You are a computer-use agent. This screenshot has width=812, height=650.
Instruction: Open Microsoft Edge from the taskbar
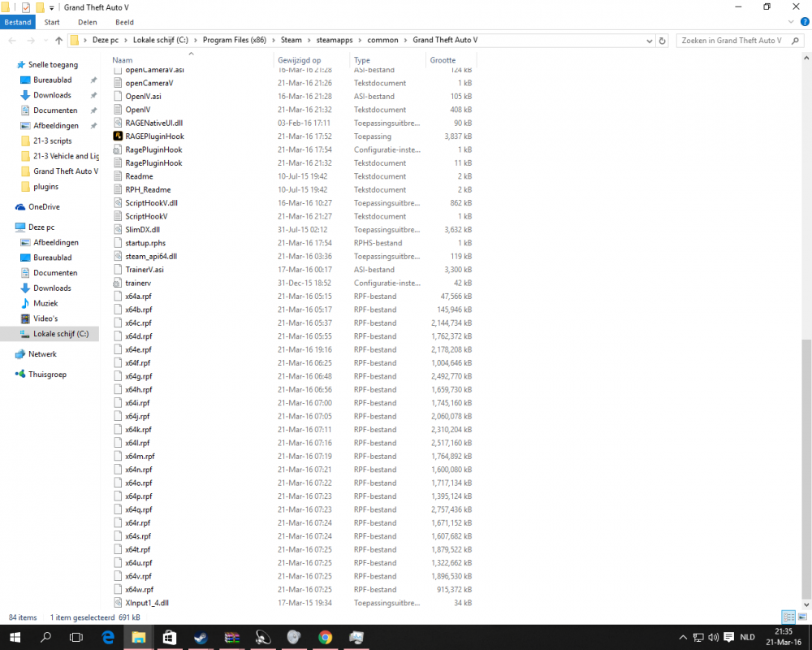[x=108, y=637]
